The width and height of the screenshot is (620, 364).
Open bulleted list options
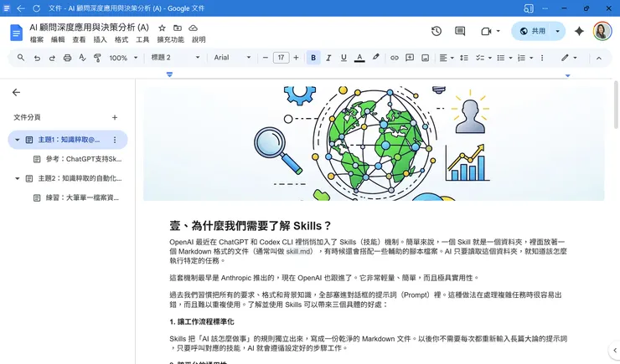click(x=510, y=58)
